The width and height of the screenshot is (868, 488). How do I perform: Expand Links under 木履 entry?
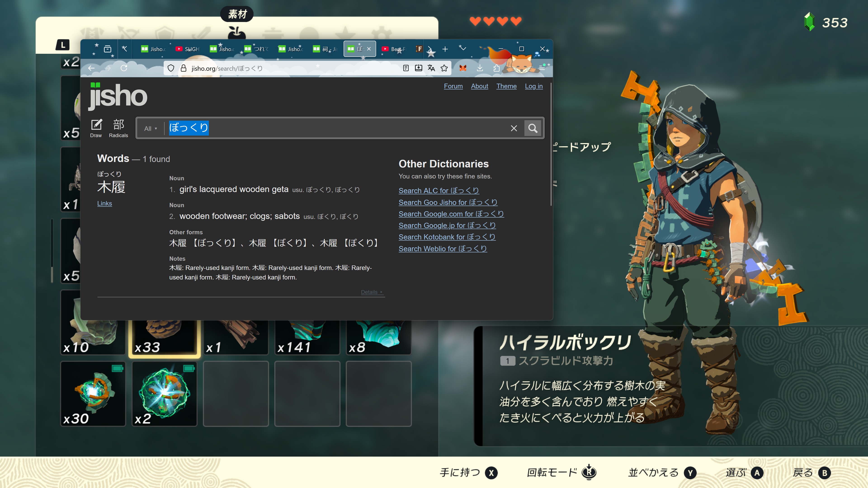(x=104, y=203)
